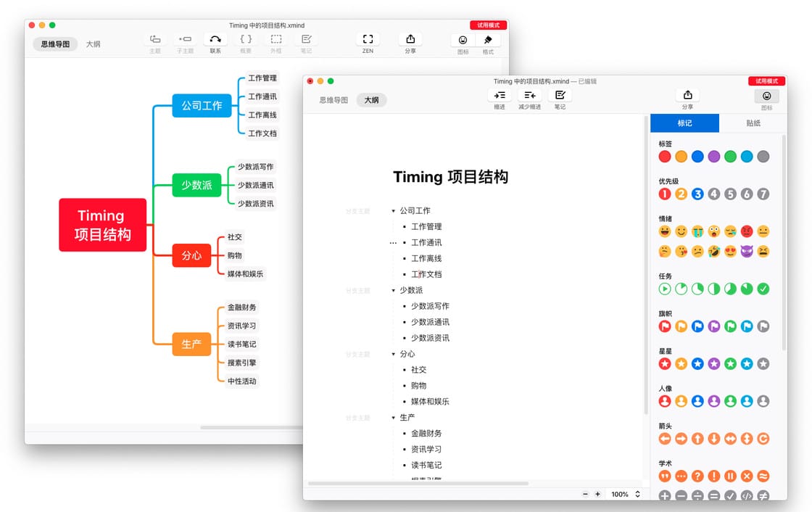Image resolution: width=812 pixels, height=512 pixels.
Task: Open 笔记 notes icon in outline window
Action: (x=560, y=95)
